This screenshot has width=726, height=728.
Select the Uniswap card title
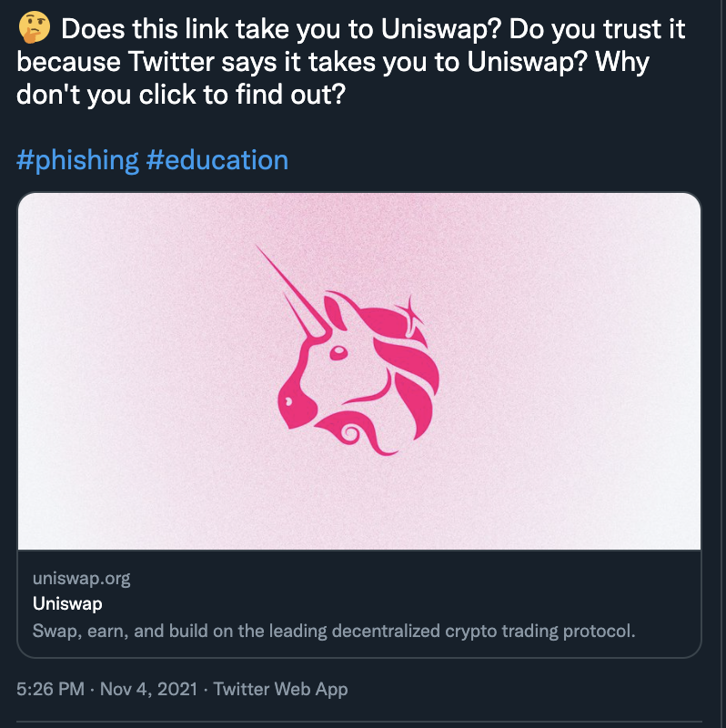[x=67, y=603]
